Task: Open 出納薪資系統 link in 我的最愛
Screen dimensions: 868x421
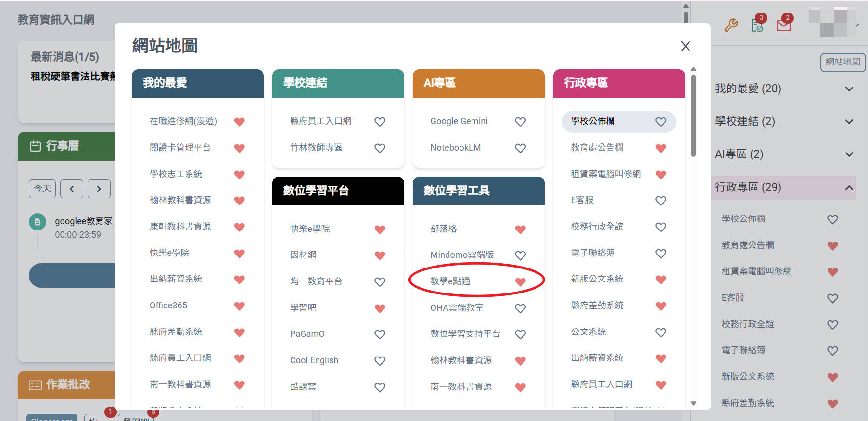Action: (x=176, y=279)
